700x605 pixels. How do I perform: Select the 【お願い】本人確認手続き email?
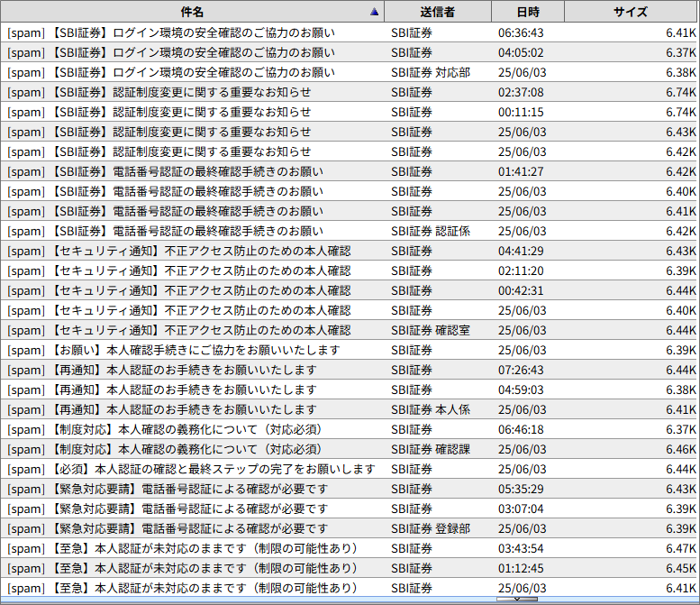tap(349, 350)
